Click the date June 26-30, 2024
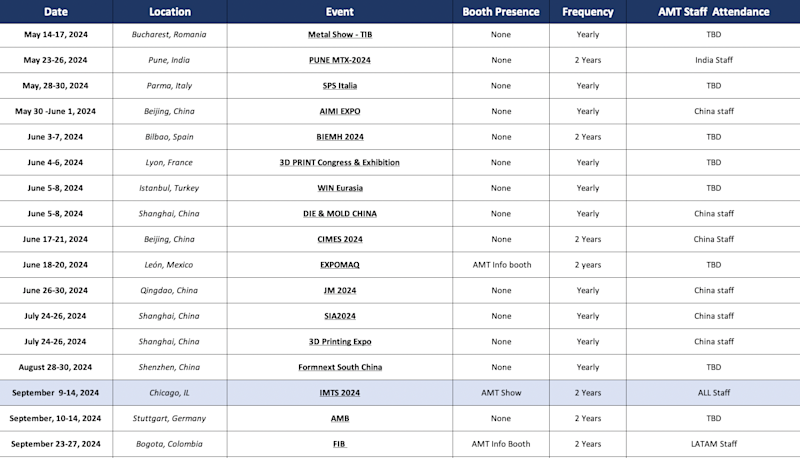Viewport: 800px width, 458px height. click(x=56, y=290)
